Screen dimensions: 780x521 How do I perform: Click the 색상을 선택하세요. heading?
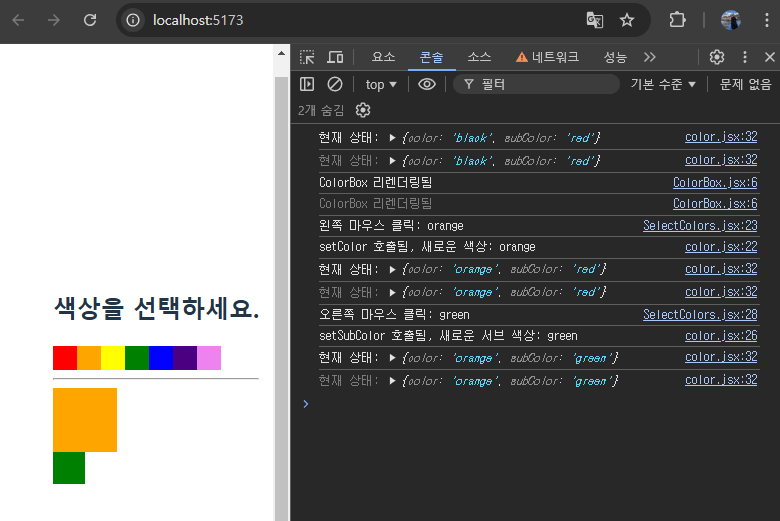pyautogui.click(x=157, y=308)
